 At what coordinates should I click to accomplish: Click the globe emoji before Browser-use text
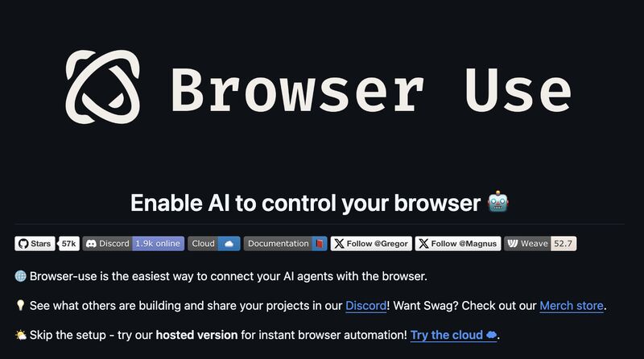click(x=21, y=276)
